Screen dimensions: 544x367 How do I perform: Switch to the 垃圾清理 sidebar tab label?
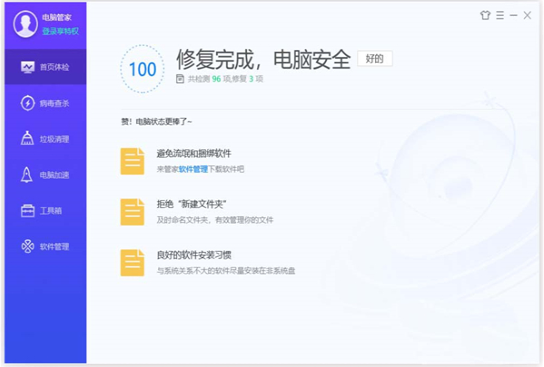pos(54,139)
